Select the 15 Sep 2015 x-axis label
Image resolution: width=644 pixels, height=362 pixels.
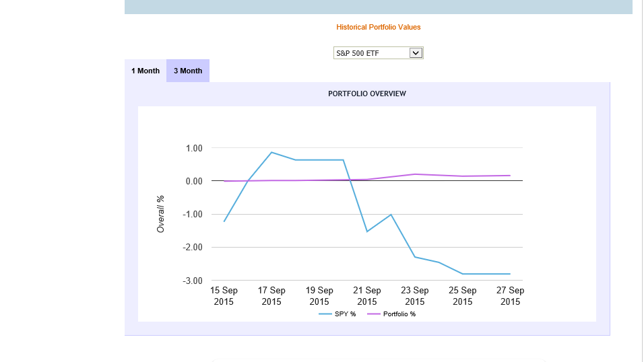224,296
